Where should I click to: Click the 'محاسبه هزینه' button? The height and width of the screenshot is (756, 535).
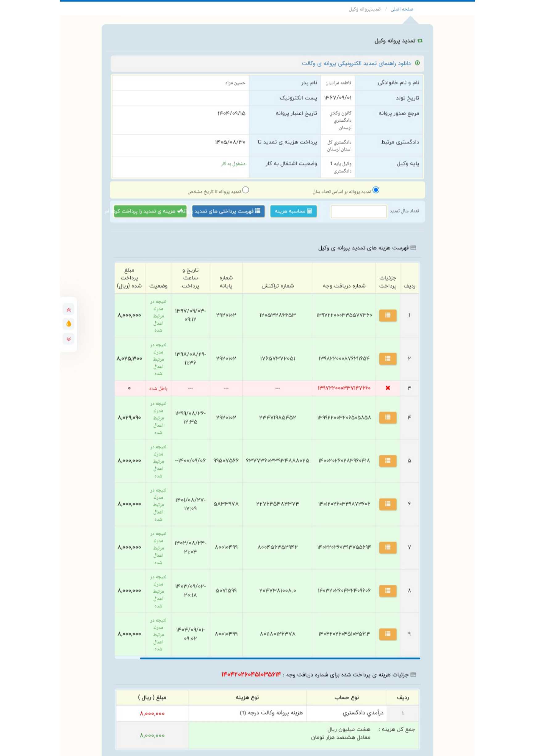293,211
